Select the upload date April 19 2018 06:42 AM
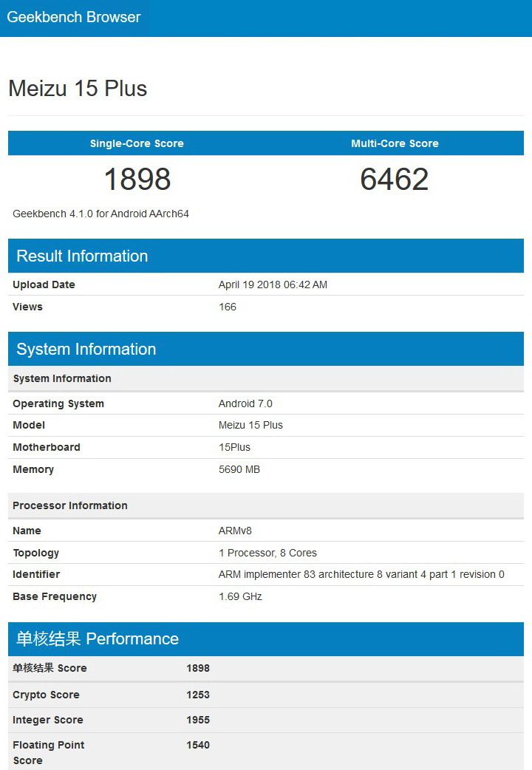 click(x=273, y=285)
